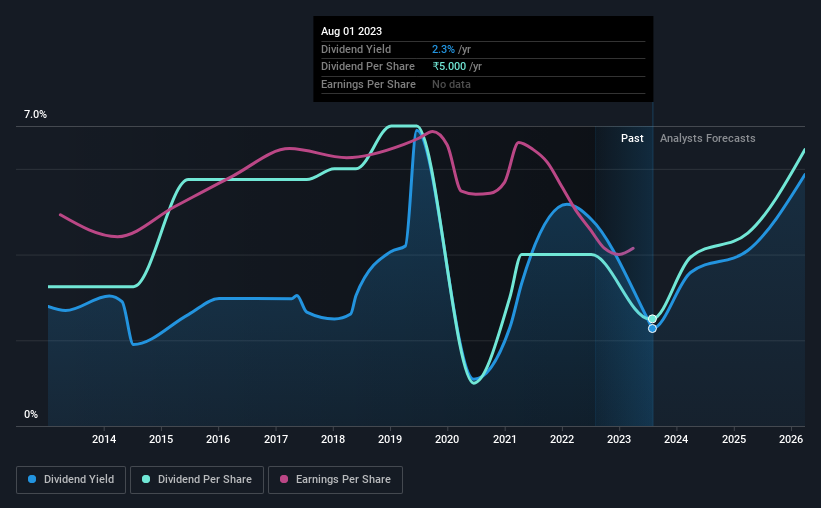Click the 0% y-axis label
Screen dimensions: 821x508
pyautogui.click(x=31, y=414)
